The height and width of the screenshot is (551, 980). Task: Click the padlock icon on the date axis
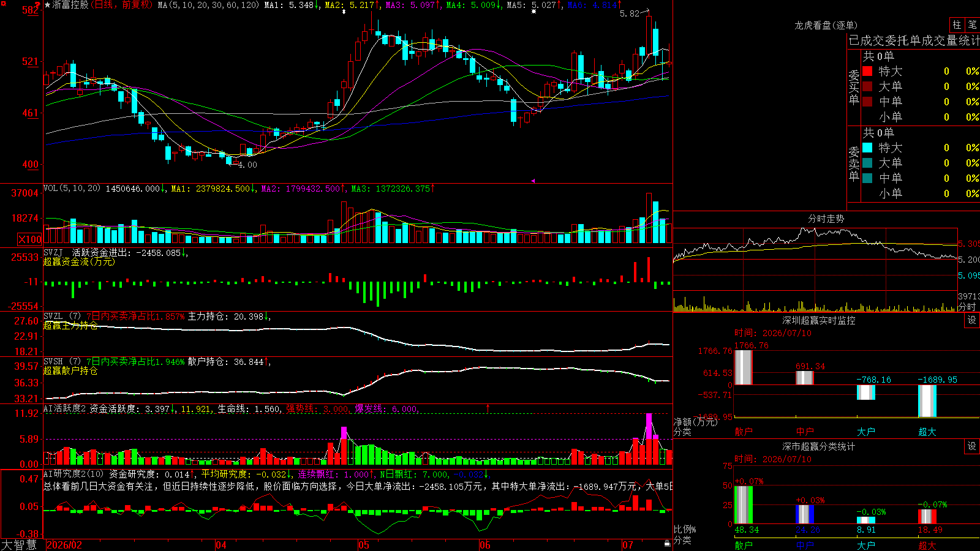pos(667,544)
